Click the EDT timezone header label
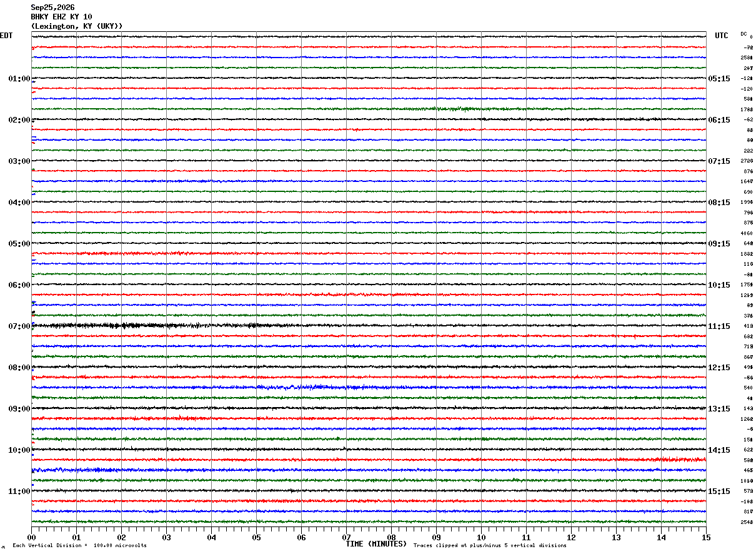Image resolution: width=756 pixels, height=554 pixels. click(x=6, y=36)
